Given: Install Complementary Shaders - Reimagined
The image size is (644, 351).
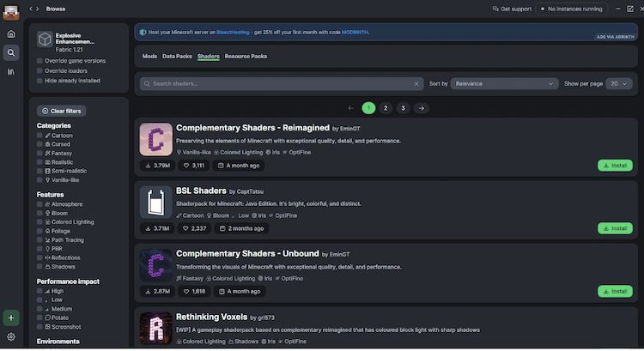Looking at the screenshot, I should click(615, 165).
